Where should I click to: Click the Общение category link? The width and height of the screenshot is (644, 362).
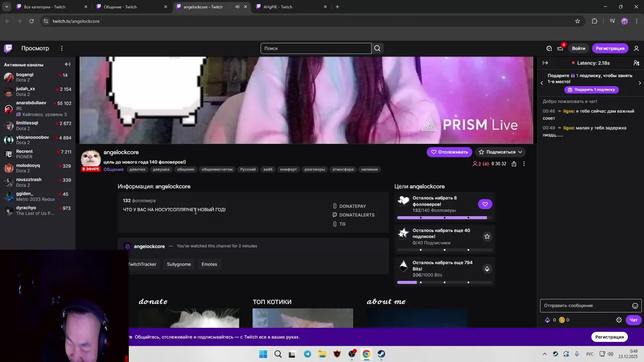114,169
